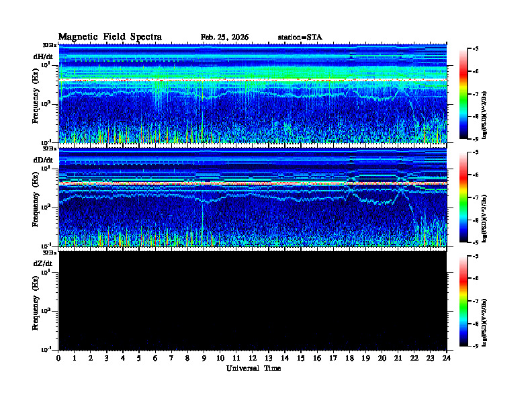
Task: Click the dD/dt panel label
Action: (x=43, y=160)
